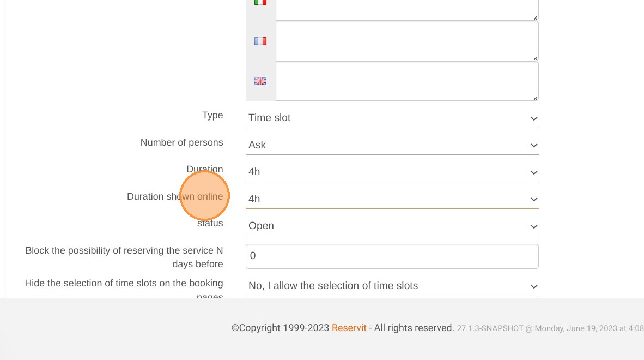Open the status dropdown showing Open
The height and width of the screenshot is (360, 644).
pos(392,226)
